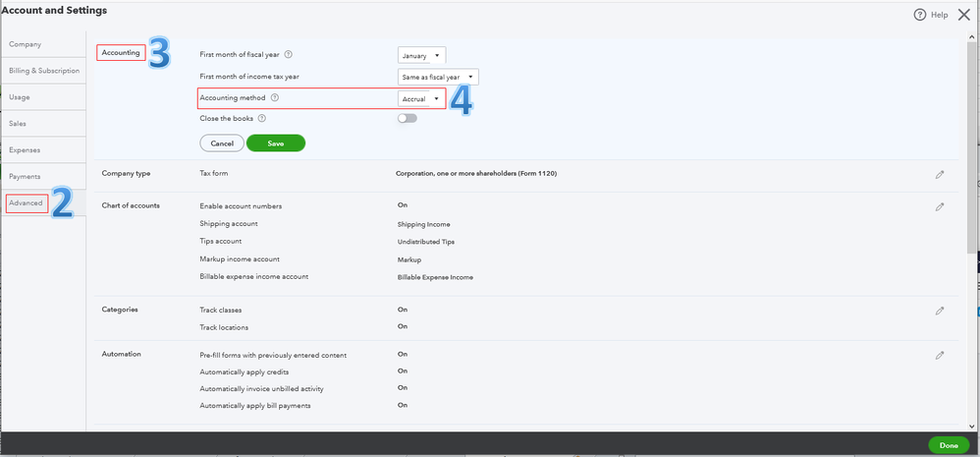Click the Chart of accounts section label
This screenshot has width=980, height=457.
tap(131, 205)
